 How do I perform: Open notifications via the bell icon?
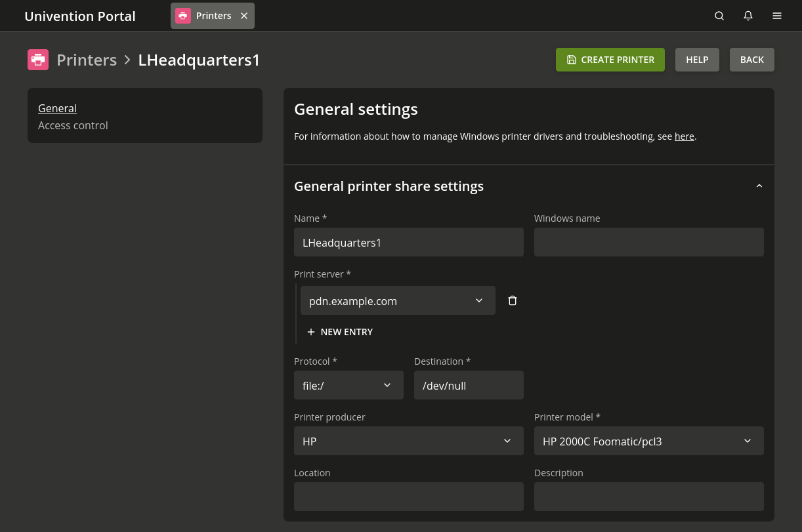coord(748,16)
